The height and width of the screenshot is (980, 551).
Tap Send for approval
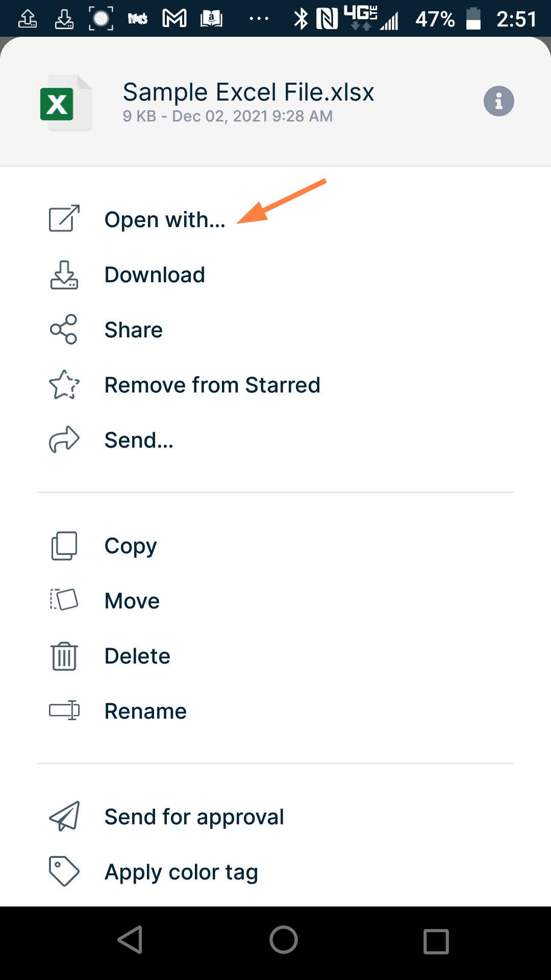[194, 817]
